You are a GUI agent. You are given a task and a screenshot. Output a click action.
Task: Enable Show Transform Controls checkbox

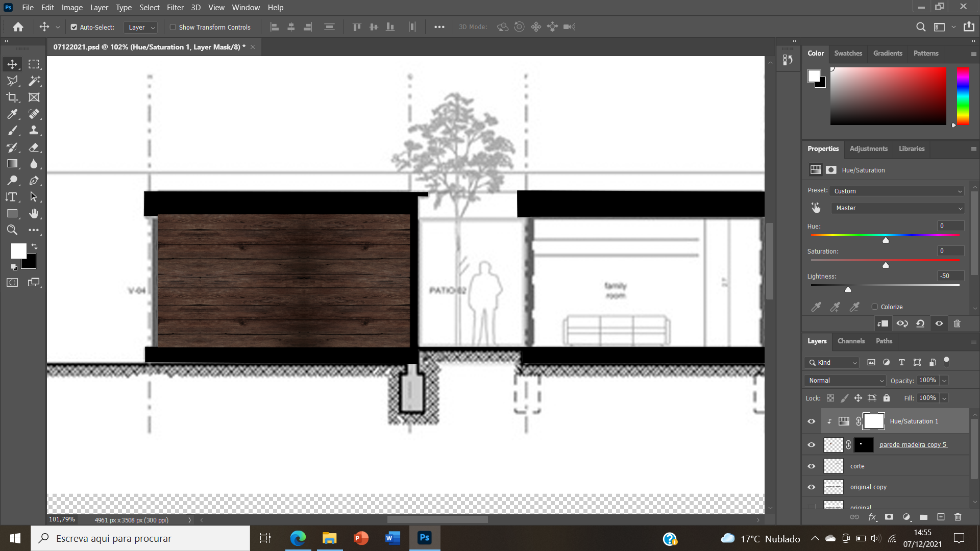click(x=173, y=27)
